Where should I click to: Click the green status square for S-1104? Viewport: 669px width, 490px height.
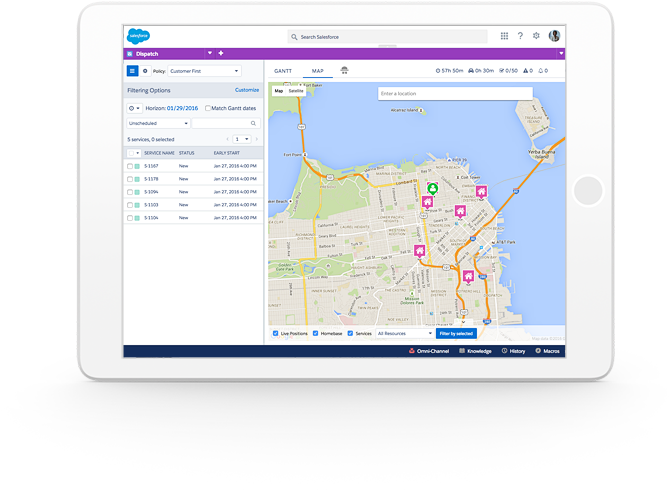click(x=137, y=218)
